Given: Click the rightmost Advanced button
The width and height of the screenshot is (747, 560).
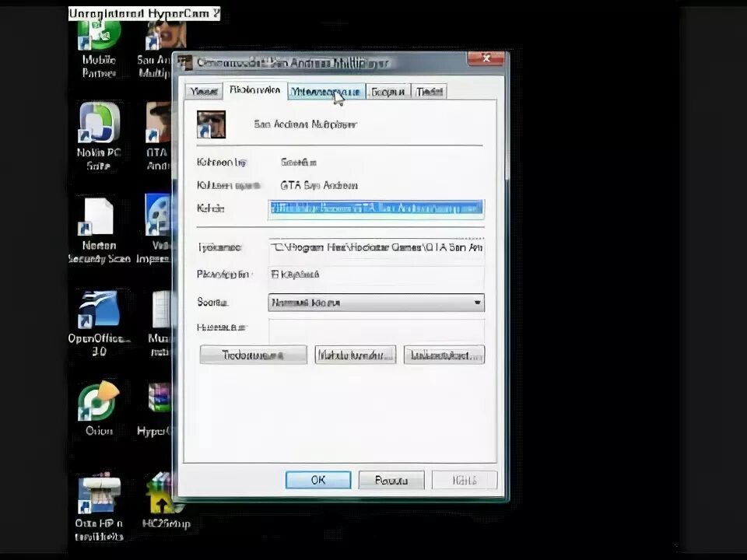Looking at the screenshot, I should point(444,355).
